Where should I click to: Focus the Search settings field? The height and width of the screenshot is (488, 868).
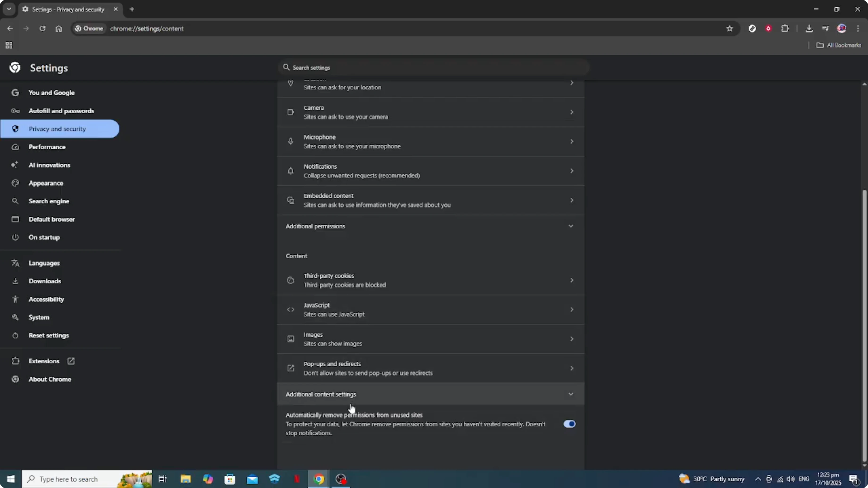[x=434, y=67]
